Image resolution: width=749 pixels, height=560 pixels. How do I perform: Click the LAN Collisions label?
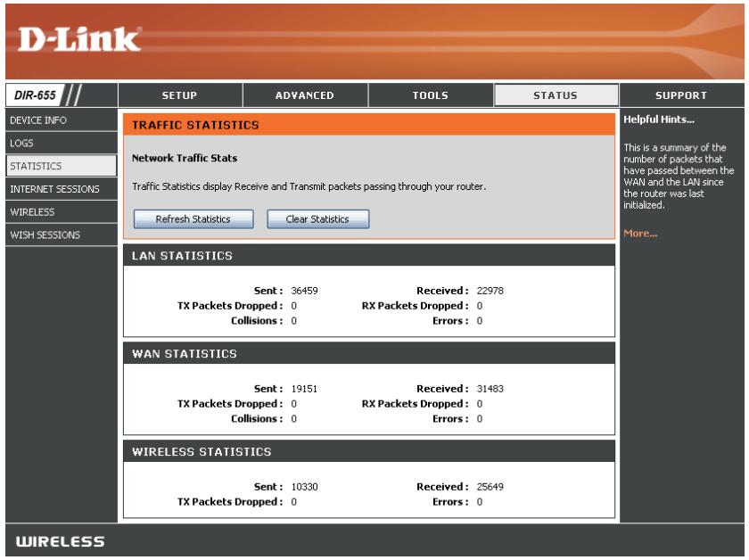(257, 321)
